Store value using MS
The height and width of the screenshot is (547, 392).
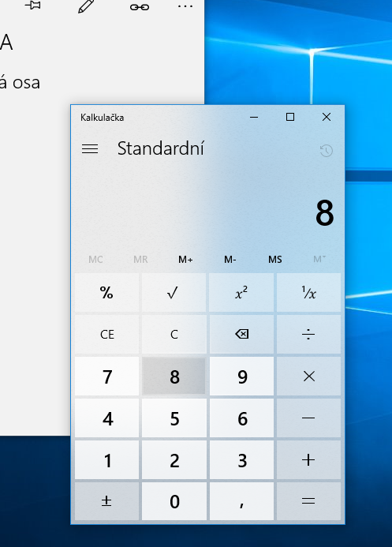click(275, 259)
